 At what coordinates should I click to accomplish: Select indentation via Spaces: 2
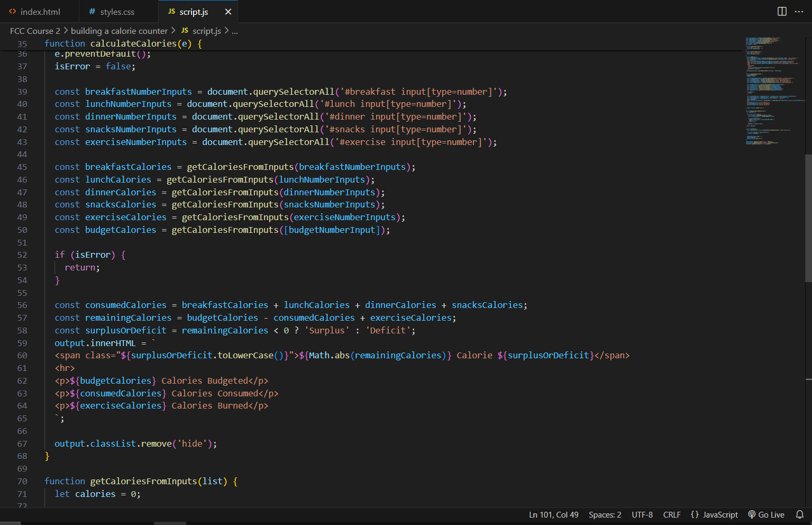[x=605, y=514]
